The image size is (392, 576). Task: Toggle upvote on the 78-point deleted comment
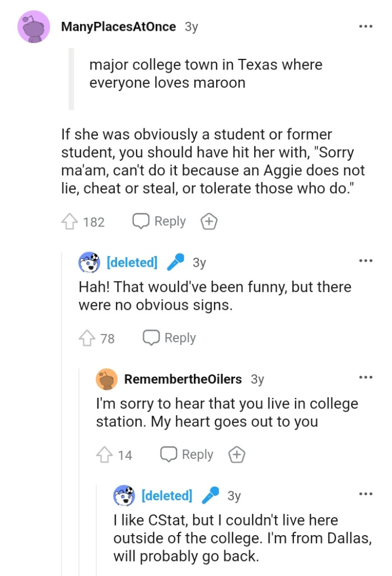click(88, 337)
